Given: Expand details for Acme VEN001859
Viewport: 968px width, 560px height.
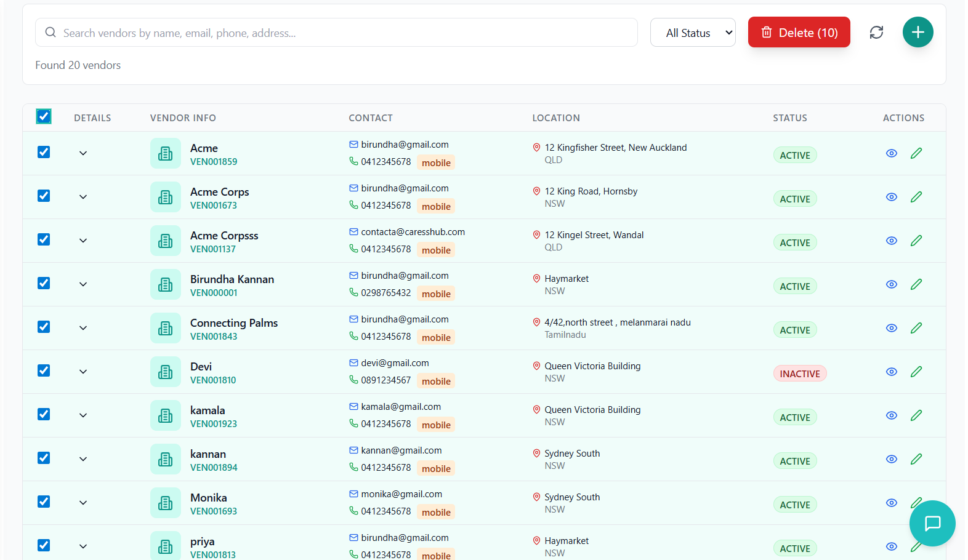Looking at the screenshot, I should point(83,153).
